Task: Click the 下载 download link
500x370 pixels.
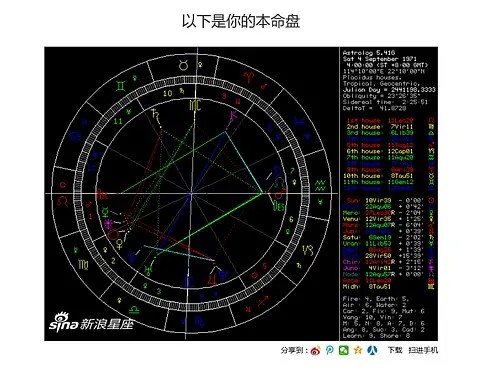Action: click(x=395, y=350)
